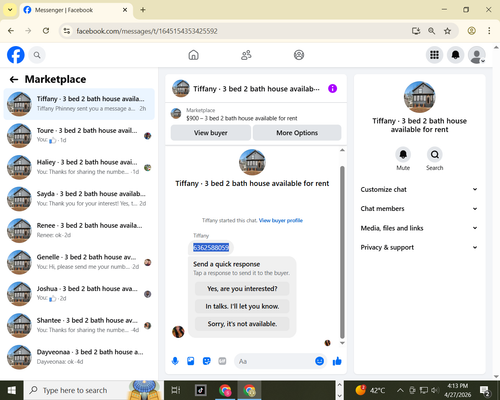Send a thumbs up like

[337, 361]
